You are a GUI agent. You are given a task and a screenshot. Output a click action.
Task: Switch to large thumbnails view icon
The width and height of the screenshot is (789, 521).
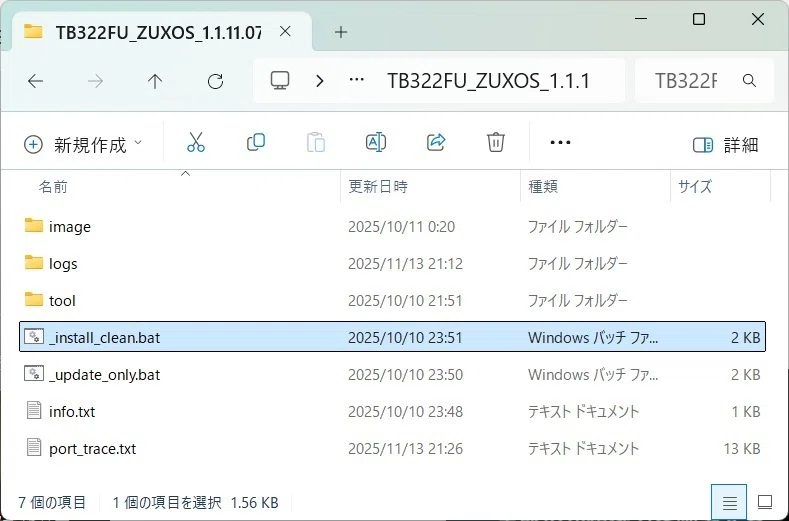point(765,502)
